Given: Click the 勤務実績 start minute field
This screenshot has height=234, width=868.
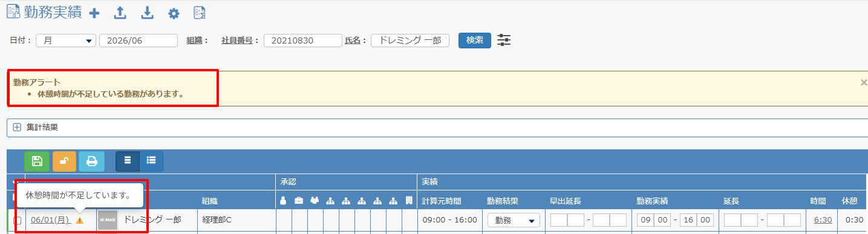Looking at the screenshot, I should point(662,220).
